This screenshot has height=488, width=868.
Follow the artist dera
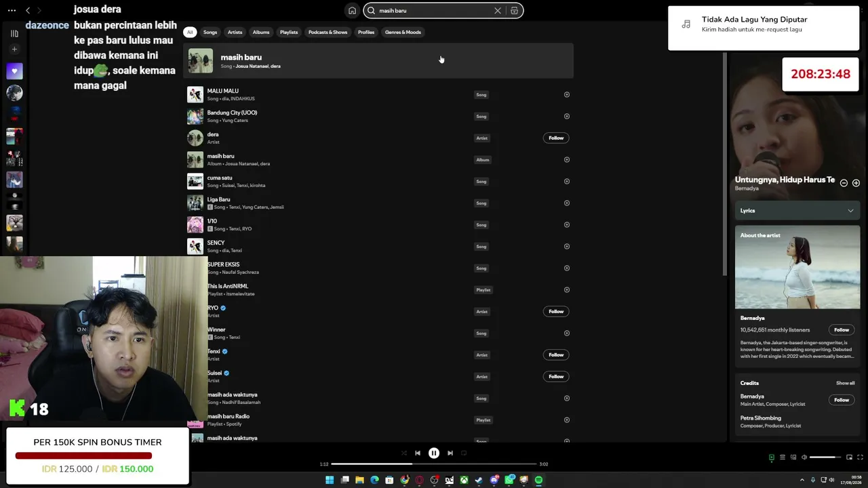pos(556,138)
